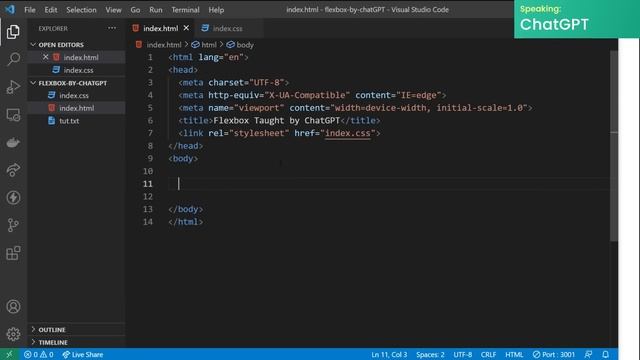Open the File menu

click(30, 9)
